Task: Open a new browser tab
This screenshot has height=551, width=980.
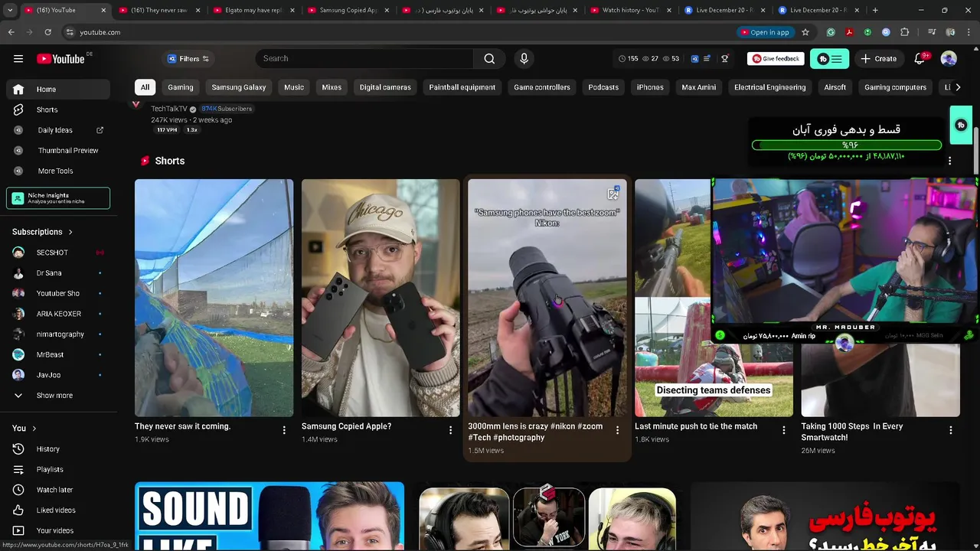Action: point(875,10)
